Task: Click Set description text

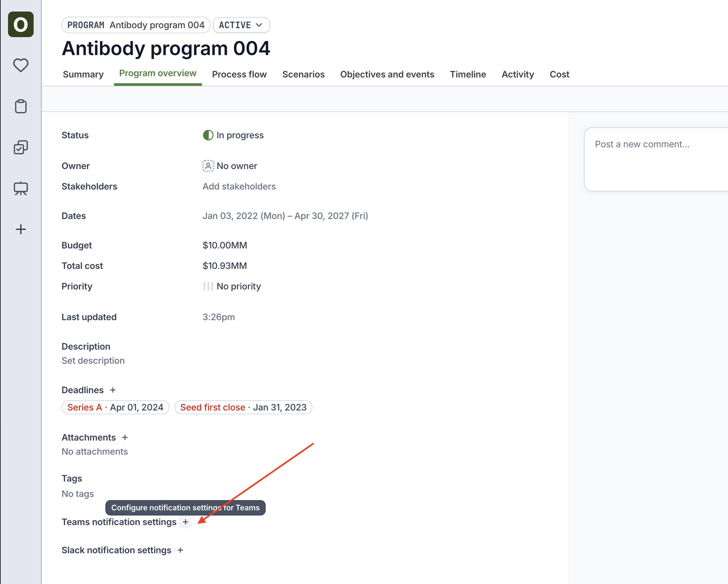Action: 93,361
